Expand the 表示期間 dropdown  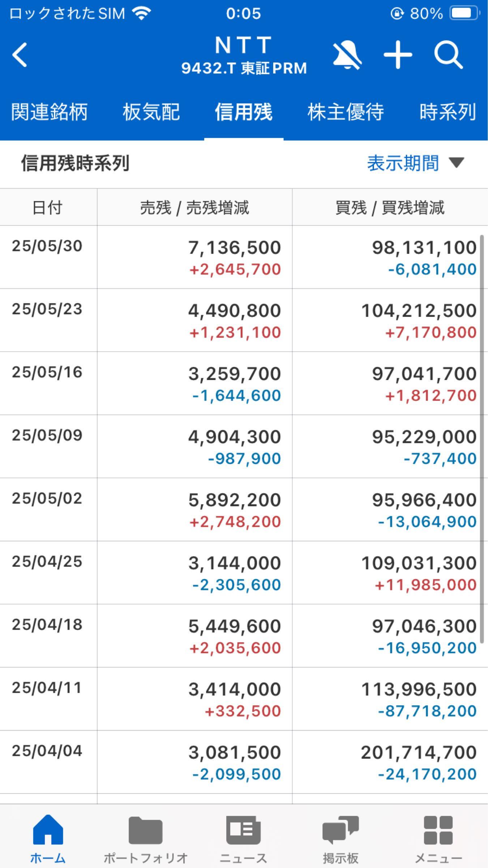pyautogui.click(x=416, y=163)
